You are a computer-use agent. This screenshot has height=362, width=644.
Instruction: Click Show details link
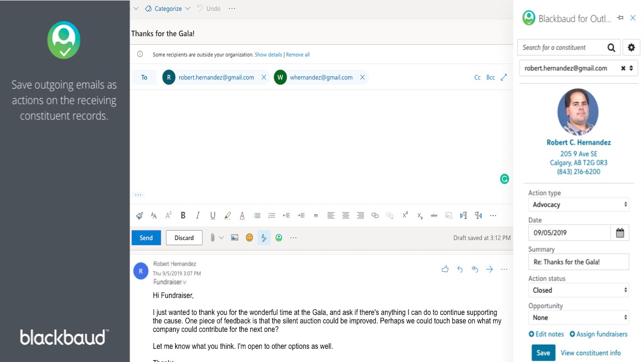click(268, 55)
